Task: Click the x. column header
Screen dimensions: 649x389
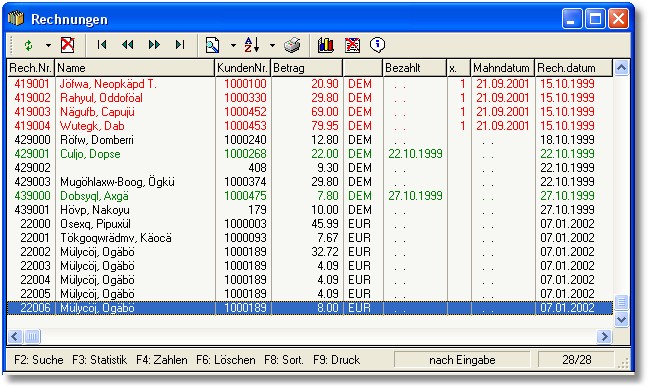Action: tap(459, 68)
